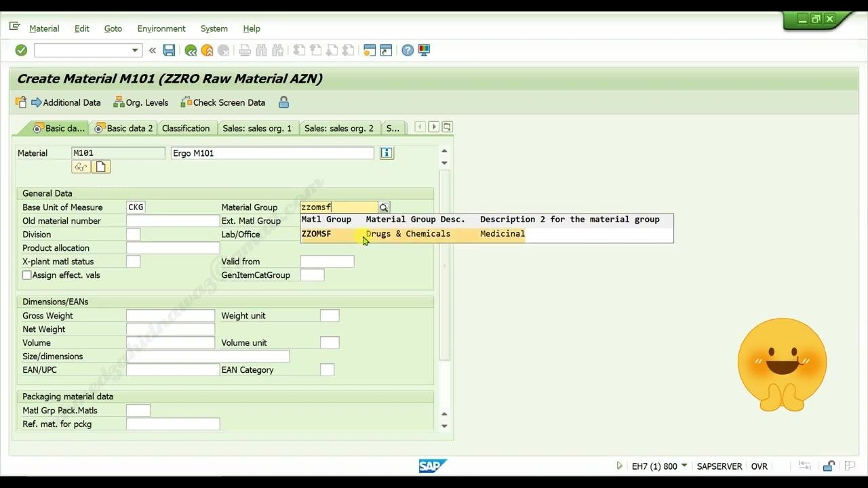Click the far-right status bar layout icon
This screenshot has width=868, height=488.
[850, 466]
